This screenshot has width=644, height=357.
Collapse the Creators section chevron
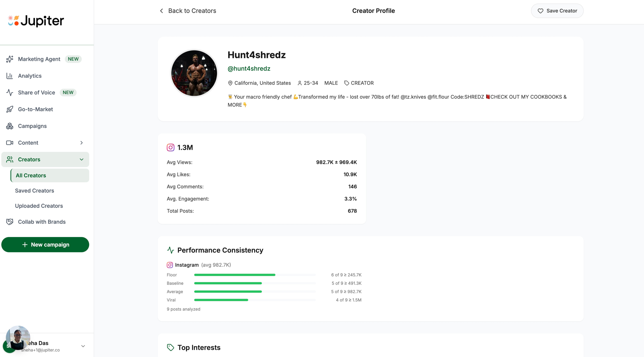click(81, 159)
